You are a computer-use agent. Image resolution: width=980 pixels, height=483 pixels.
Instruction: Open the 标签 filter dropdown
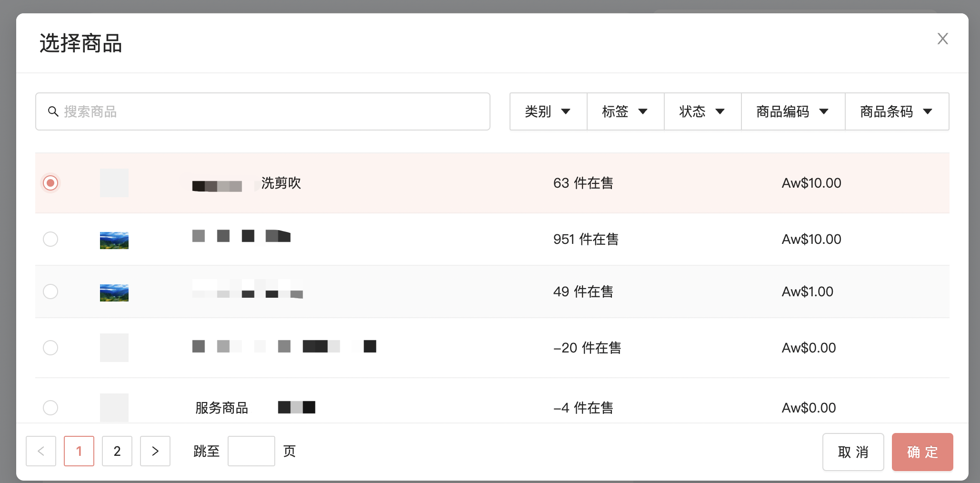click(625, 111)
